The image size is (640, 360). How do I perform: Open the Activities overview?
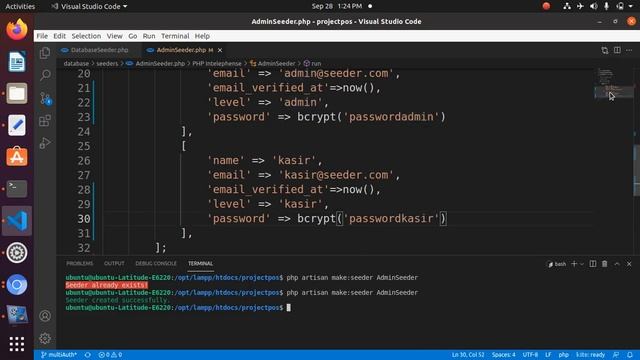[20, 6]
